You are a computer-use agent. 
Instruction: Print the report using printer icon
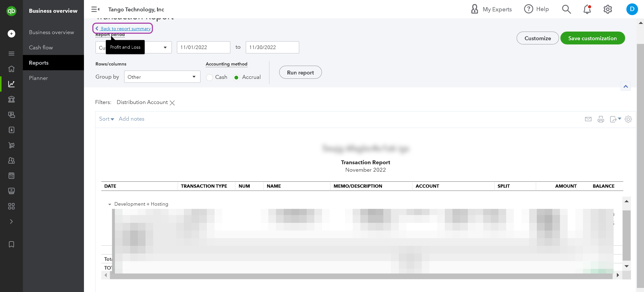point(601,119)
